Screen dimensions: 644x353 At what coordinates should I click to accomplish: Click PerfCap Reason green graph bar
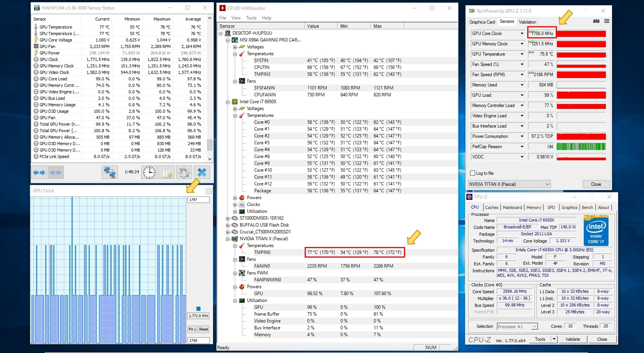click(x=581, y=146)
